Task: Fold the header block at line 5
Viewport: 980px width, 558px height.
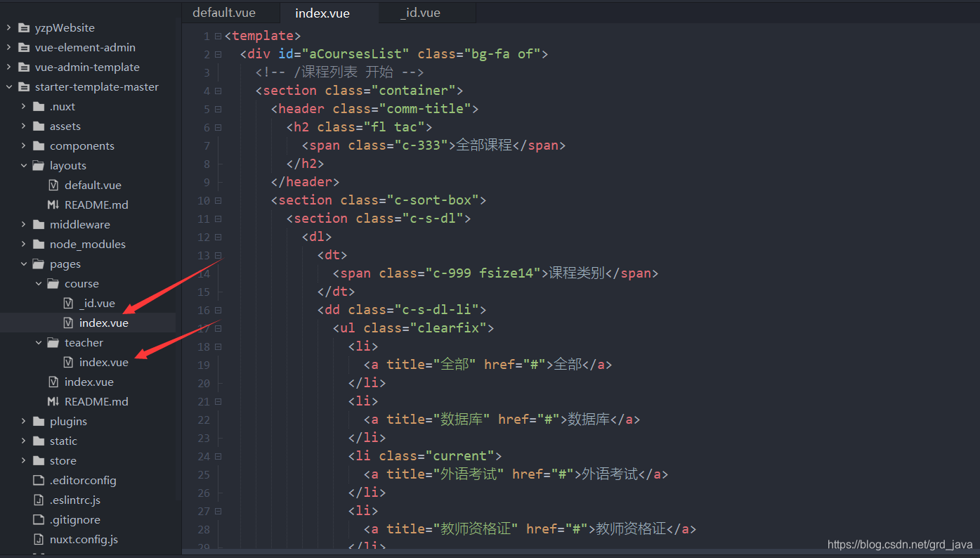Action: 218,109
